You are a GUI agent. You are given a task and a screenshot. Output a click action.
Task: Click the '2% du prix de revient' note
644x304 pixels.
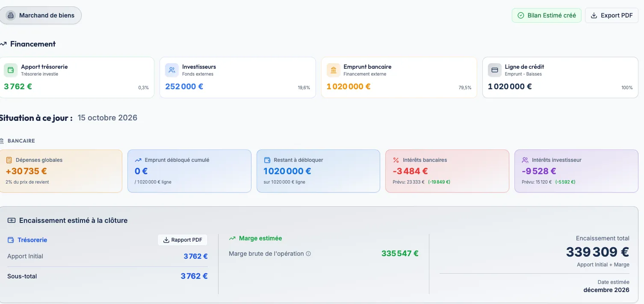pyautogui.click(x=27, y=182)
